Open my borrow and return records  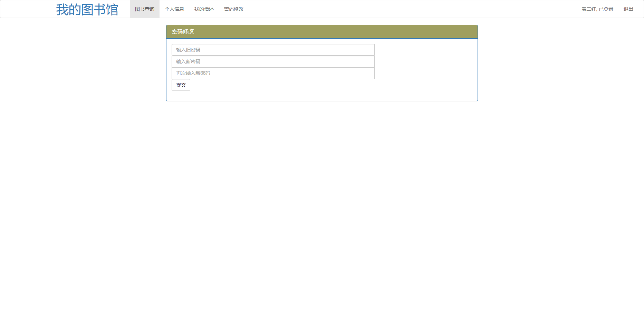[204, 9]
